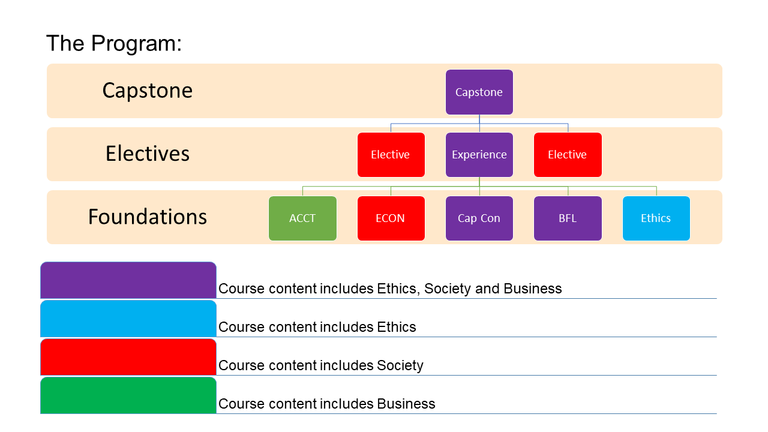The width and height of the screenshot is (768, 432).
Task: Select the red ECON box
Action: click(x=391, y=218)
